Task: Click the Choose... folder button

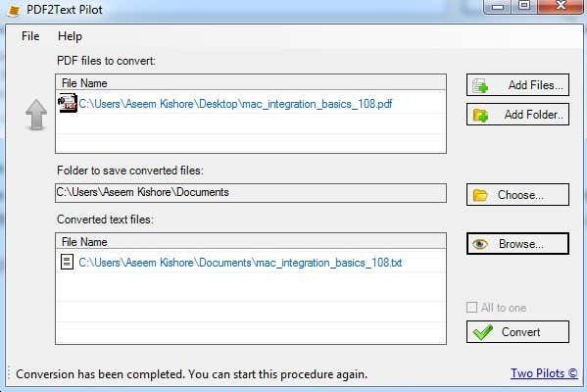Action: pos(517,195)
